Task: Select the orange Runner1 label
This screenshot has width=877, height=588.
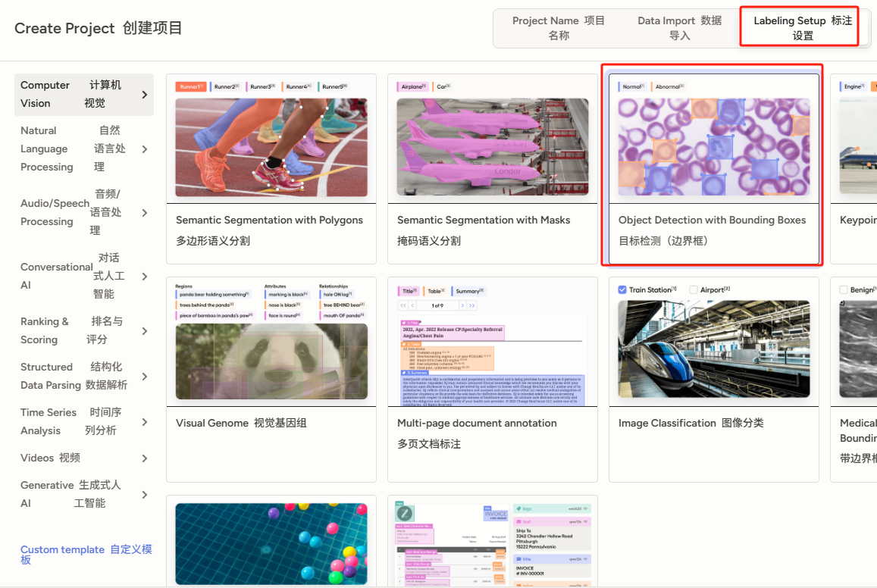Action: pos(191,86)
